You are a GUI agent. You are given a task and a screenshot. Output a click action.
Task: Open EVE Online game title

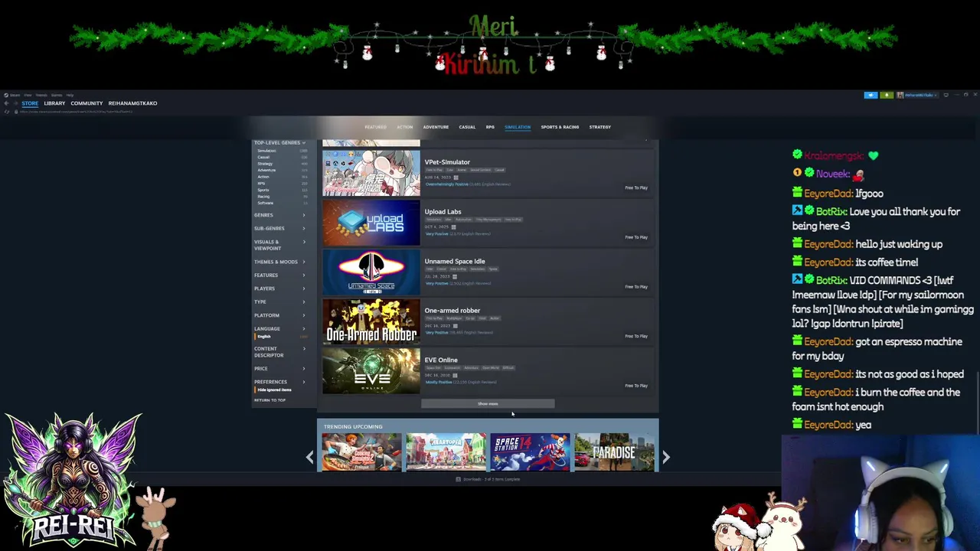441,360
